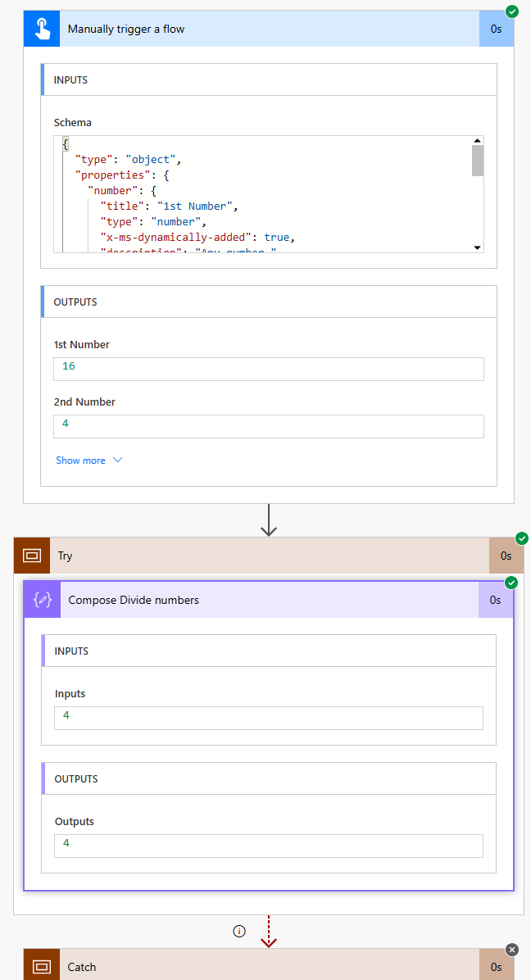
Task: Click the Schema scrollbar up arrow
Action: [477, 142]
